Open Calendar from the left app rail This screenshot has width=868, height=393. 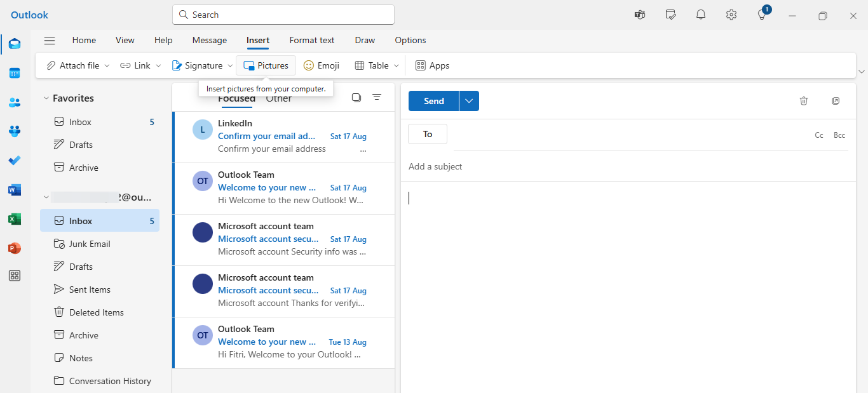point(14,73)
